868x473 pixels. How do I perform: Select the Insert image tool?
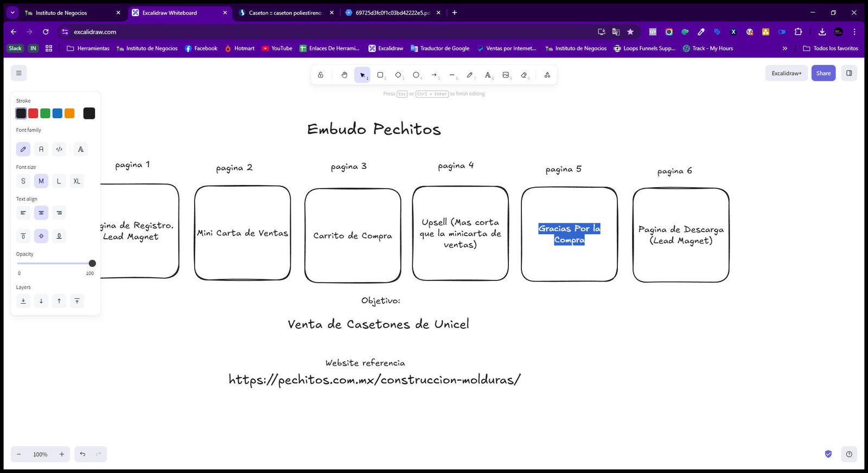click(506, 75)
